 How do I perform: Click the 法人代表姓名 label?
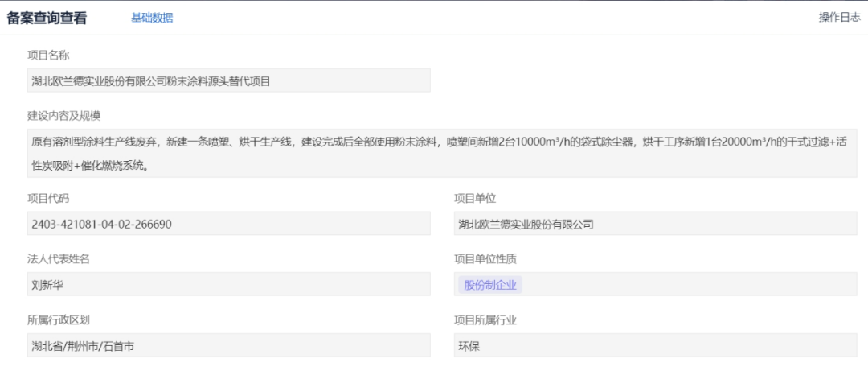(59, 259)
